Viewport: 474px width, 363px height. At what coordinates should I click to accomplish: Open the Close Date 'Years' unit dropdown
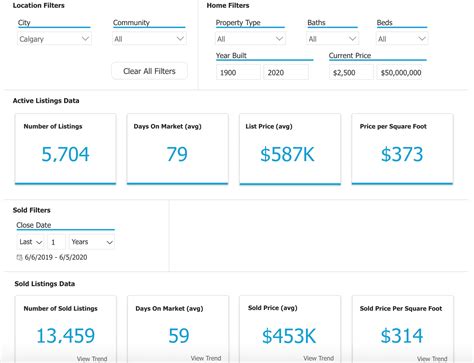(92, 242)
